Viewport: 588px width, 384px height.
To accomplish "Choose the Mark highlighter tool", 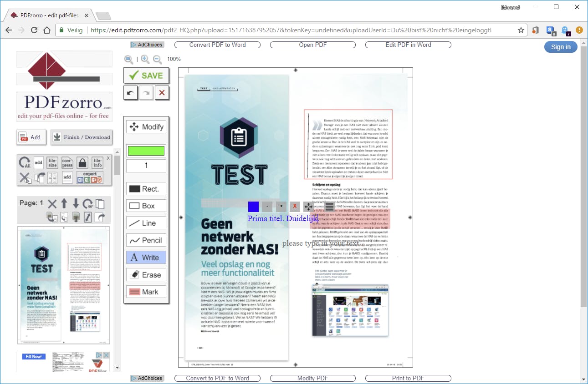I will (x=146, y=292).
